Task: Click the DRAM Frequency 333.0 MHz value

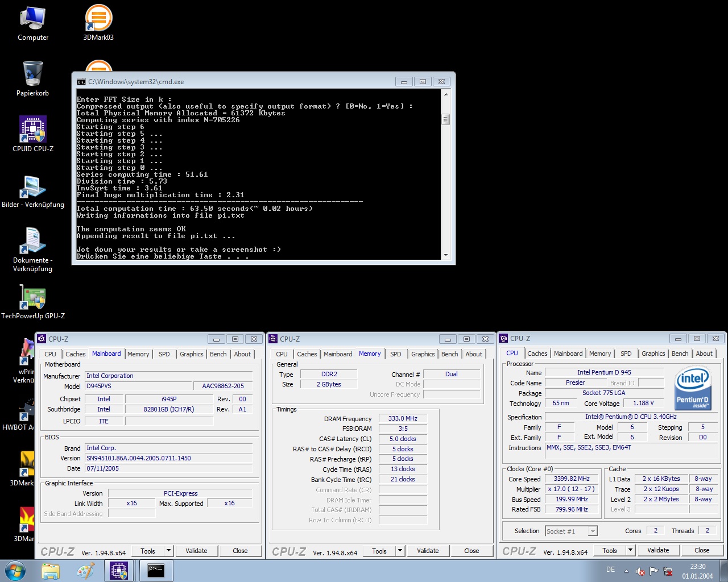Action: (x=403, y=418)
